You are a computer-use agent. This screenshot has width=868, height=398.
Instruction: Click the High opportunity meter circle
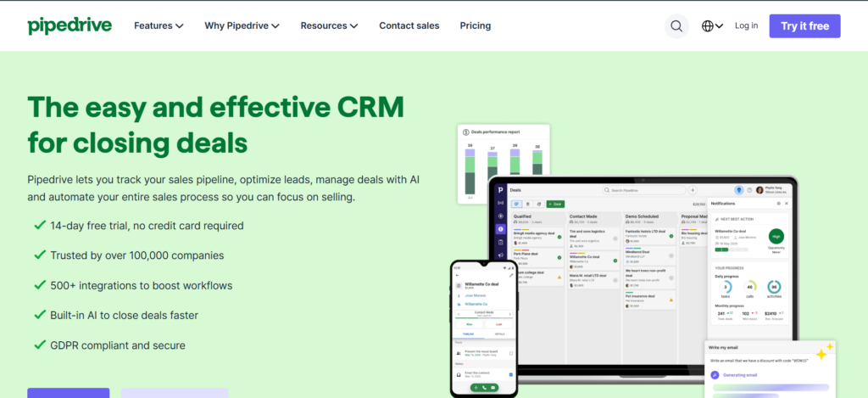pos(776,236)
